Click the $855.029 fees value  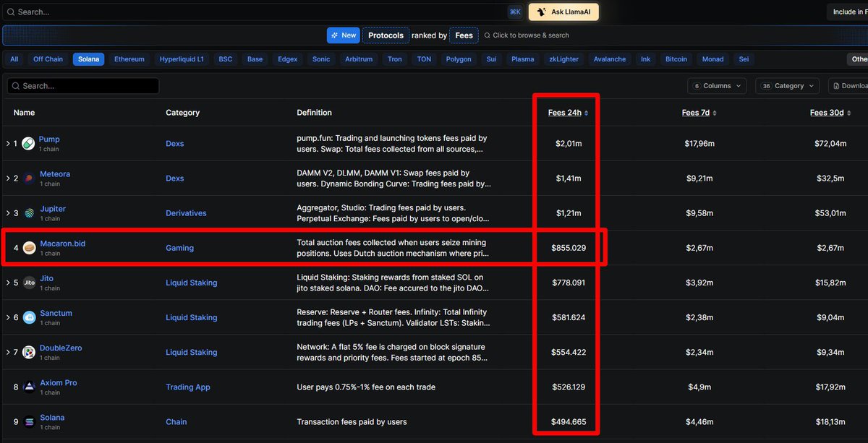569,248
